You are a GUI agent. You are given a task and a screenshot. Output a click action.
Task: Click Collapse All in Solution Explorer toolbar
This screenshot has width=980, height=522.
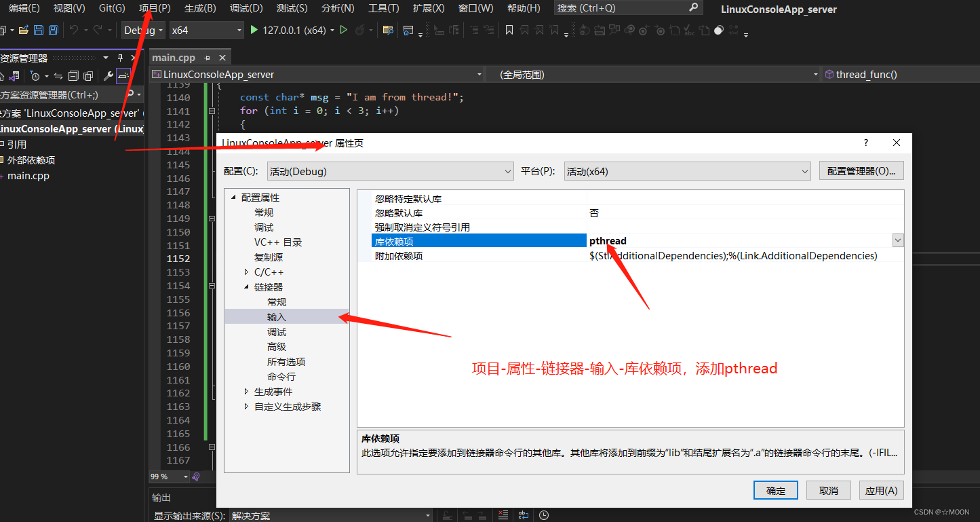[73, 76]
